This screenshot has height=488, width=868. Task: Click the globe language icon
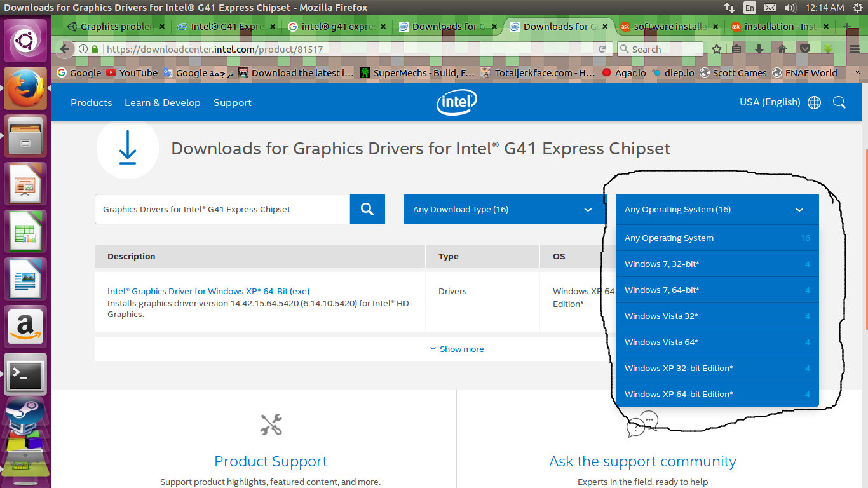pyautogui.click(x=814, y=102)
